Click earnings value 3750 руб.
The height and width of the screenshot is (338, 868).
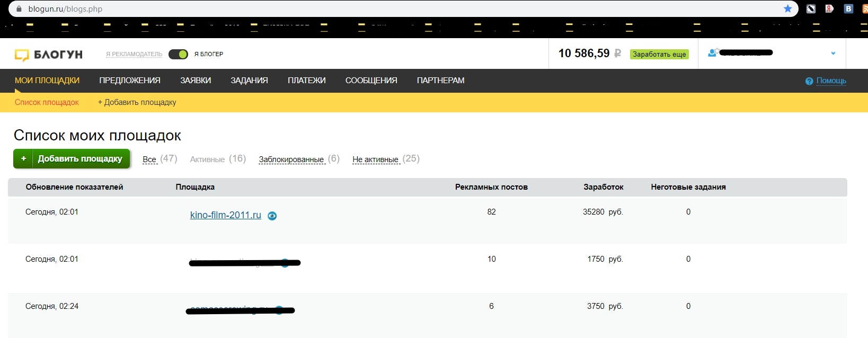605,306
